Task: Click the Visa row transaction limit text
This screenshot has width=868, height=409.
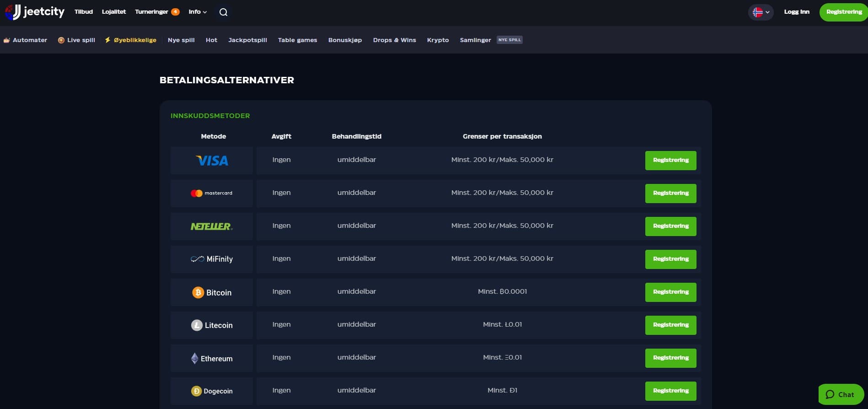Action: pyautogui.click(x=502, y=160)
